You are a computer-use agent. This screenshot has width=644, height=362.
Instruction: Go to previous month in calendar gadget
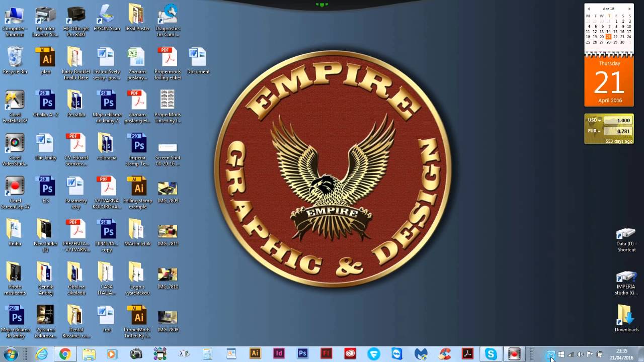point(589,9)
